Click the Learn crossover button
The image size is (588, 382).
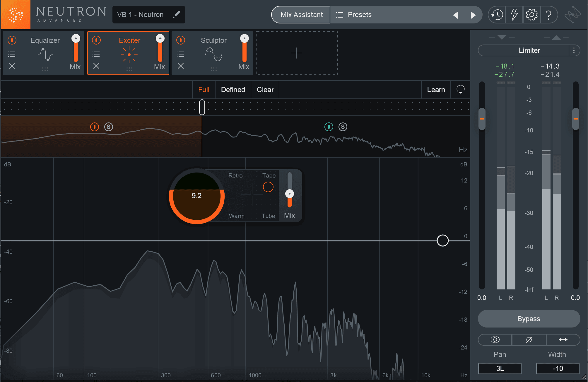pos(436,90)
